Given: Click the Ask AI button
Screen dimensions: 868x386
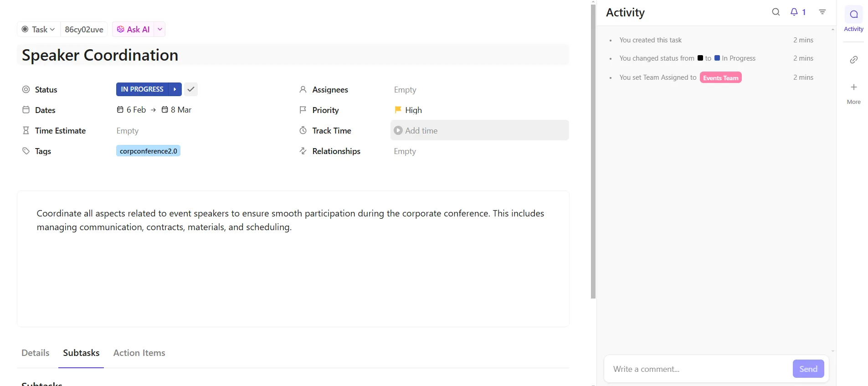Looking at the screenshot, I should [x=133, y=29].
